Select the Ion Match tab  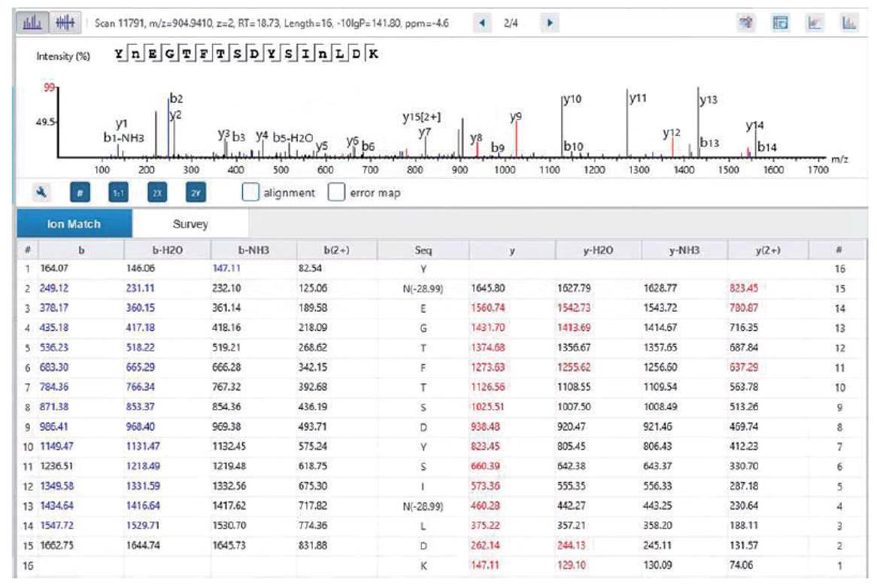74,224
